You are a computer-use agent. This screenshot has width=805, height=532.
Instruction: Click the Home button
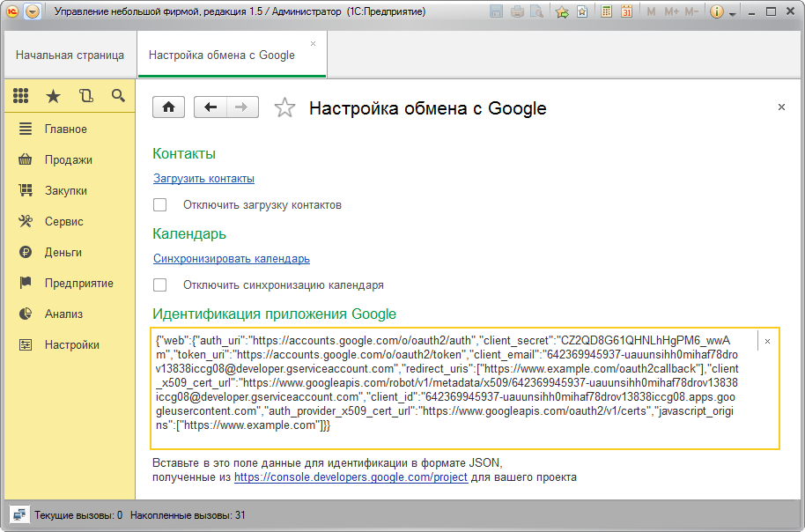pos(168,107)
